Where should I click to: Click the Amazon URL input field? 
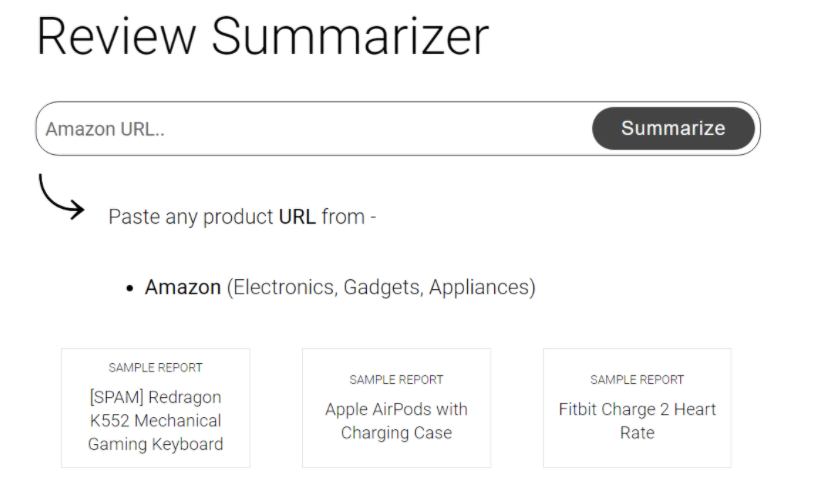pos(310,129)
